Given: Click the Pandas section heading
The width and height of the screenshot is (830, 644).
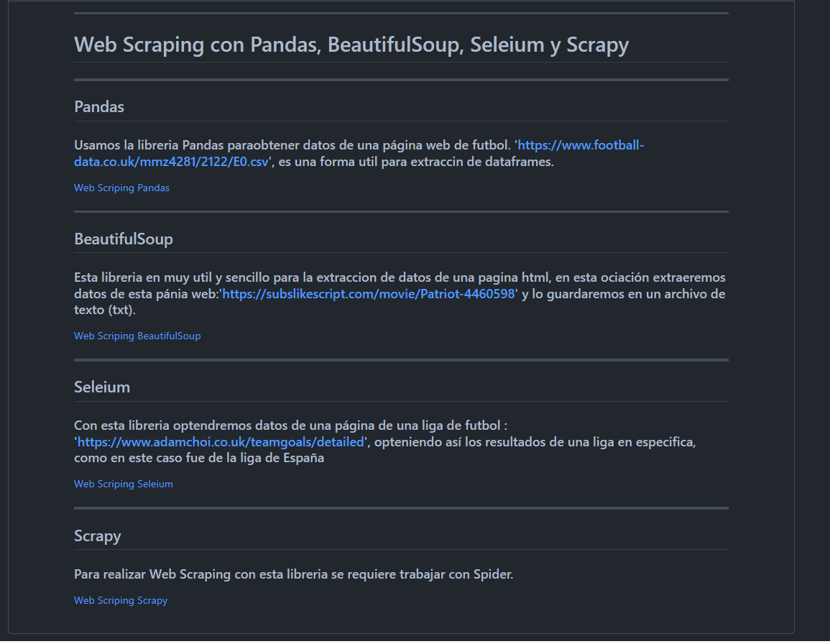Looking at the screenshot, I should click(x=99, y=106).
